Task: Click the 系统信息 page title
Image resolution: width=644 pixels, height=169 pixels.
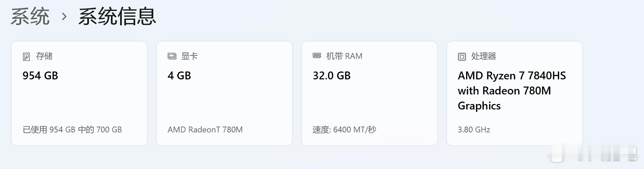Action: tap(117, 16)
